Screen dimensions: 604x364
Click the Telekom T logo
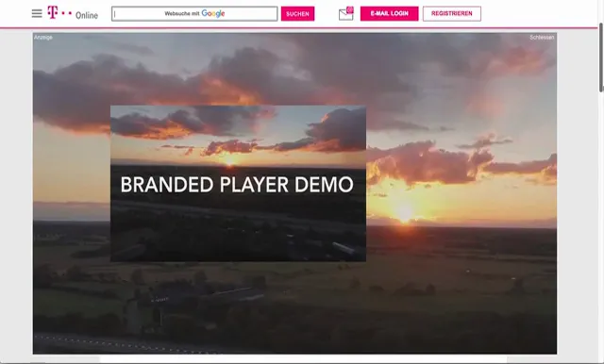[53, 12]
